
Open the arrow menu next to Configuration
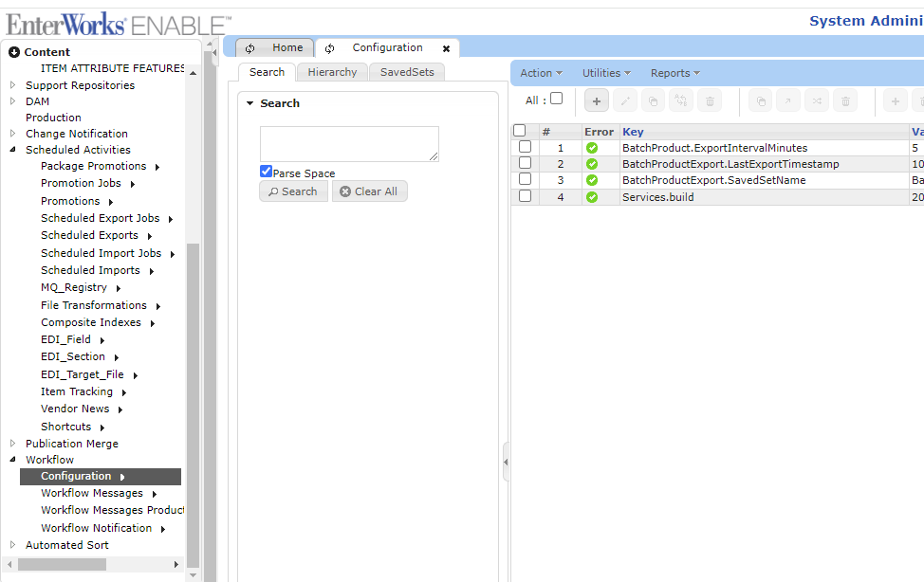click(x=122, y=477)
